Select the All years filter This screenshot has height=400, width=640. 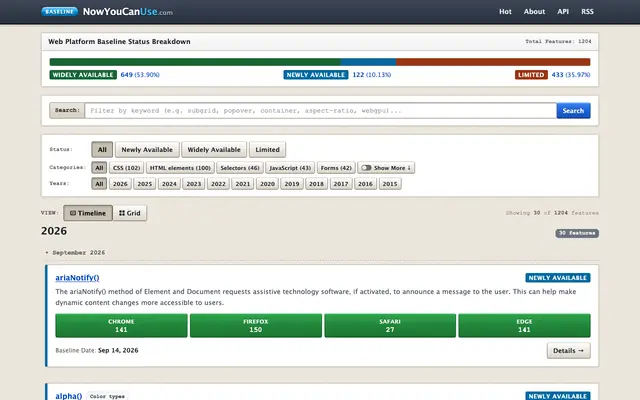click(99, 184)
